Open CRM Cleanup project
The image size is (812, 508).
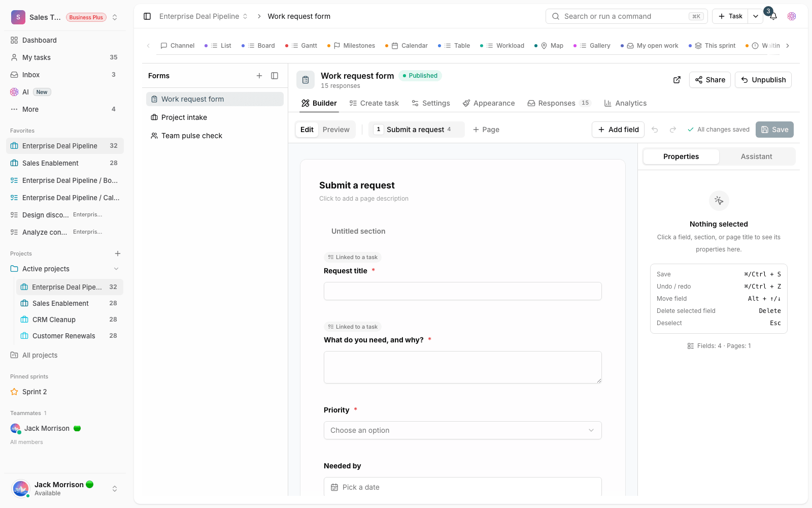coord(70,320)
